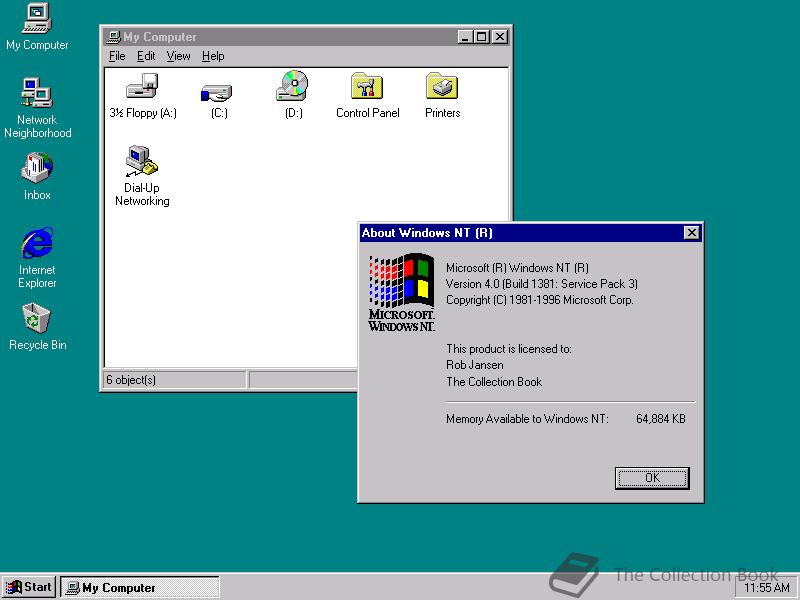Click the My Computer taskbar button

(140, 587)
